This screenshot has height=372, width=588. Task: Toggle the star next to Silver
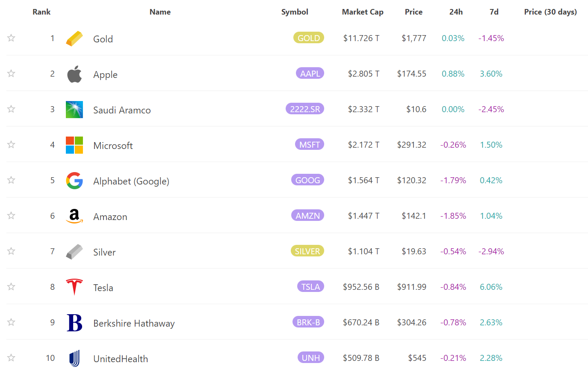[x=11, y=251]
